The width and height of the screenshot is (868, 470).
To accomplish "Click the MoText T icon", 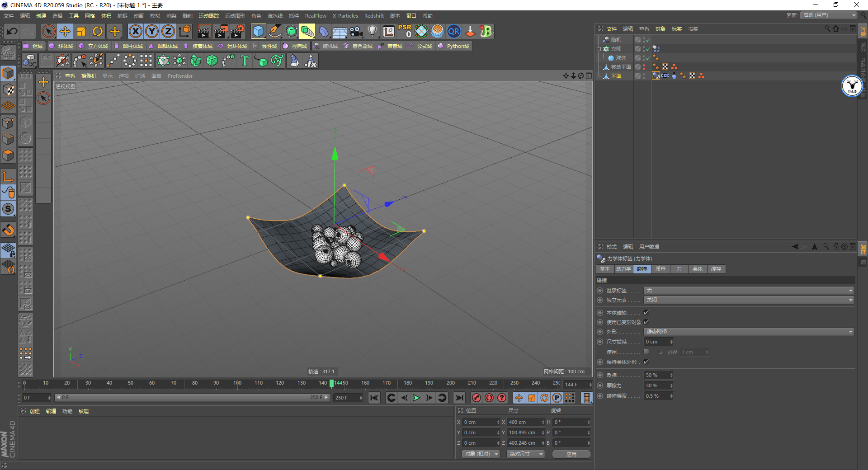I will (x=245, y=61).
